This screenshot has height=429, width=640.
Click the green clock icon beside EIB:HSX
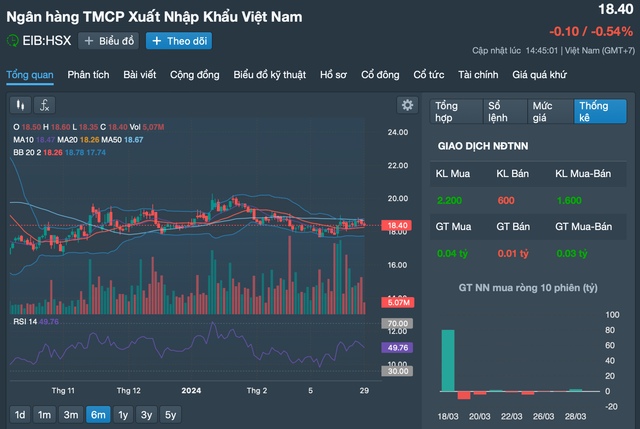tap(13, 41)
